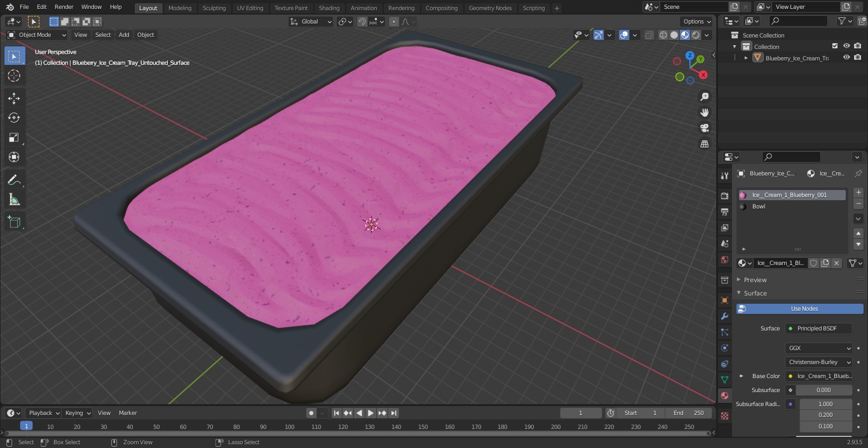Switch to material preview shading
The image size is (868, 448).
pyautogui.click(x=685, y=35)
